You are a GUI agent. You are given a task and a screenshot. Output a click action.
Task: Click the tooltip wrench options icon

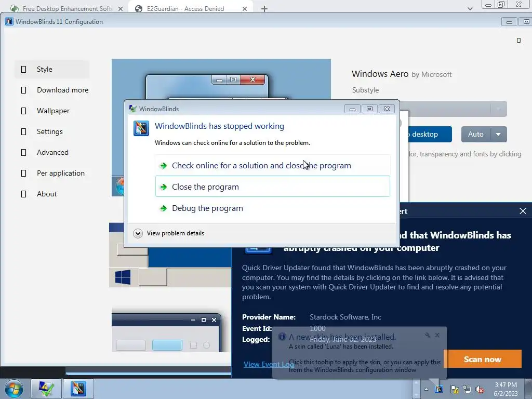tap(427, 335)
